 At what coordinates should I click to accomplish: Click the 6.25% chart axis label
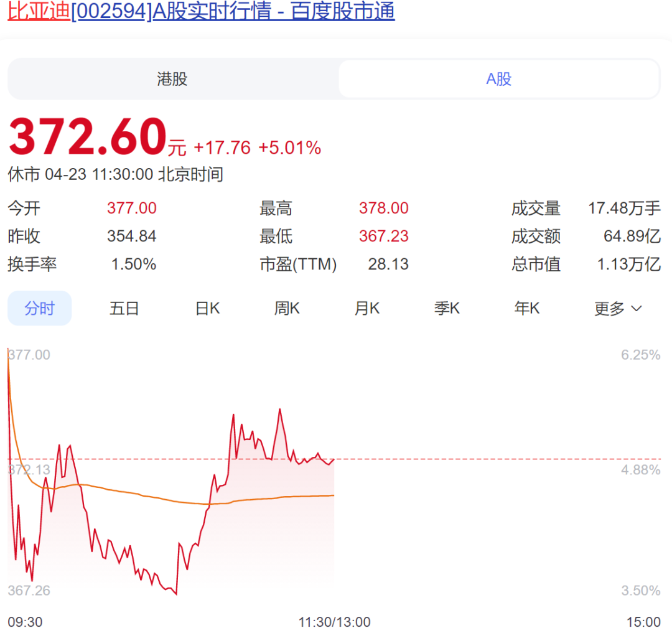(641, 355)
